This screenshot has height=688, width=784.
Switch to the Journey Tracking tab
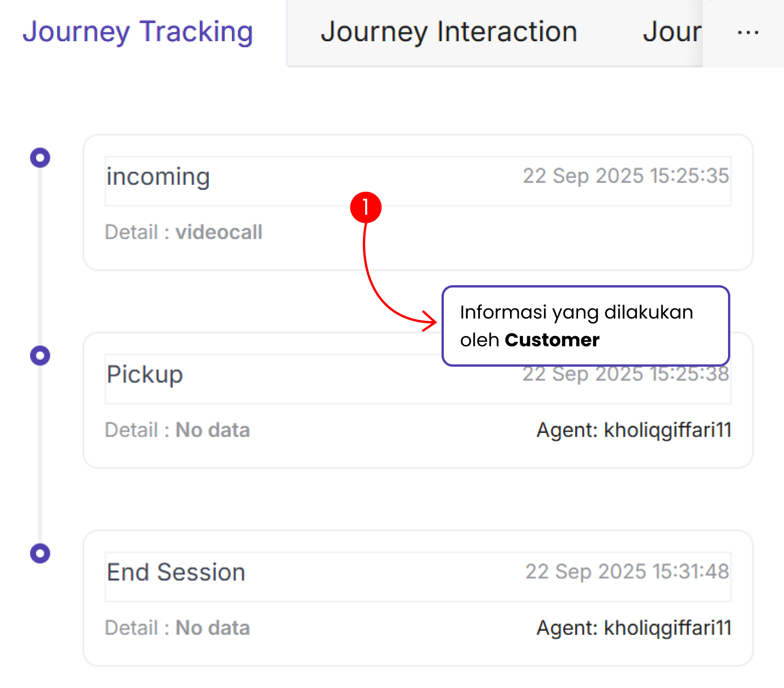coord(138,32)
